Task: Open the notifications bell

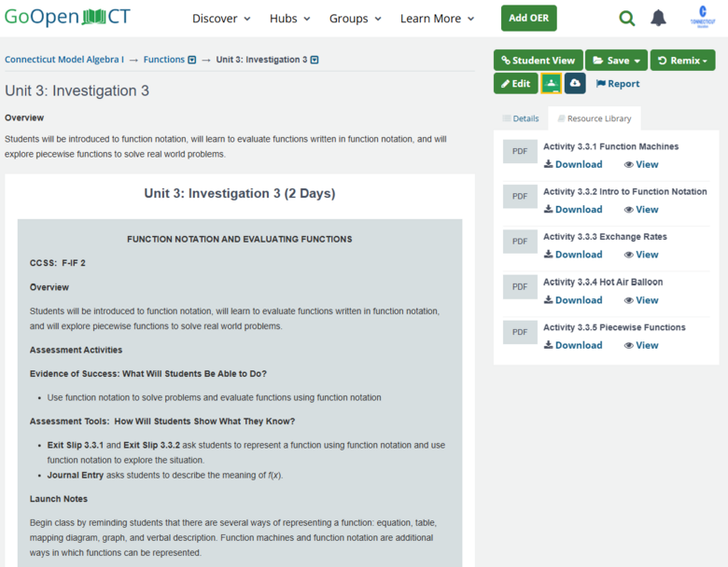Action: (658, 19)
